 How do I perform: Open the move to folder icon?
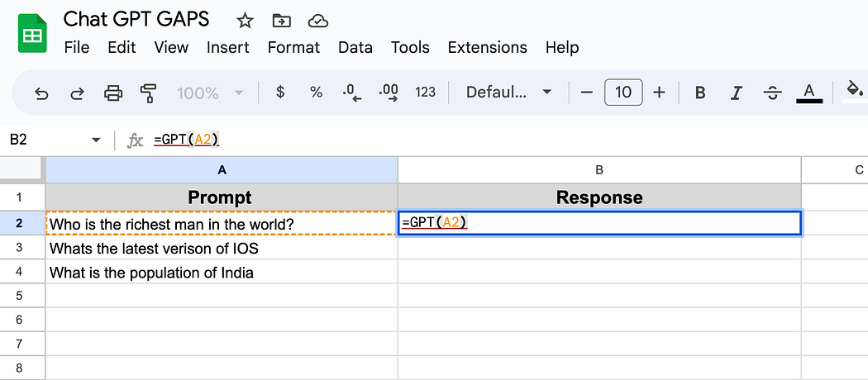(282, 21)
